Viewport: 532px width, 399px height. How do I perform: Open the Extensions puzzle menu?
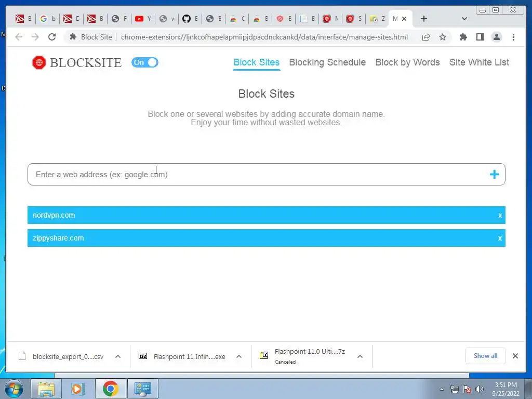(x=463, y=37)
